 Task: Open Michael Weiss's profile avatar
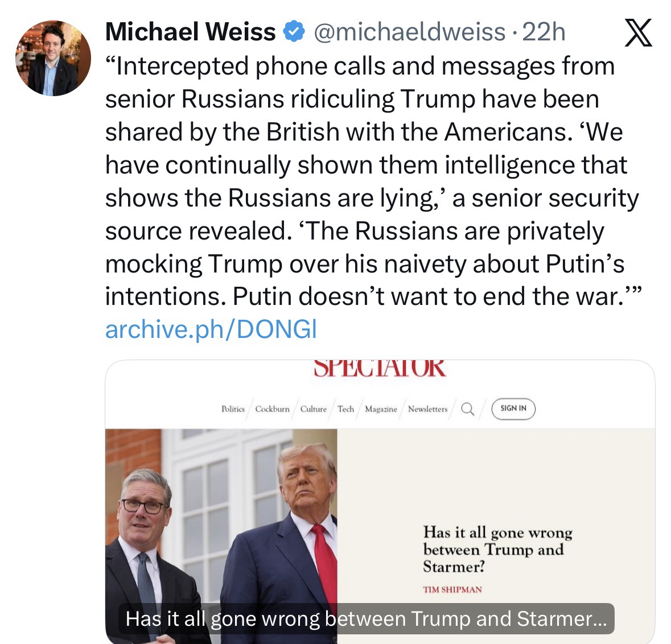53,58
